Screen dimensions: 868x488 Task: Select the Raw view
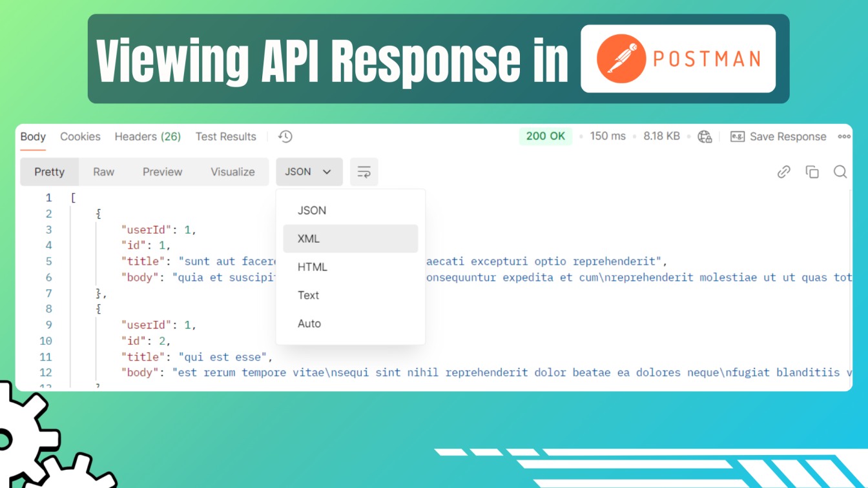coord(103,172)
